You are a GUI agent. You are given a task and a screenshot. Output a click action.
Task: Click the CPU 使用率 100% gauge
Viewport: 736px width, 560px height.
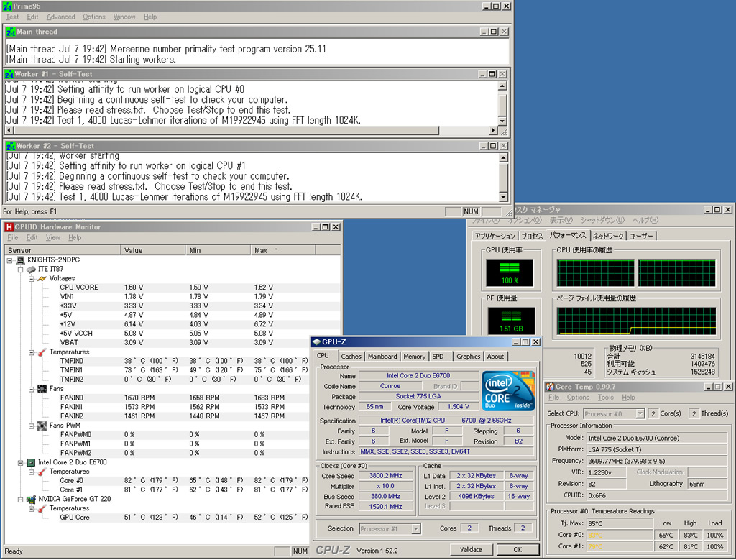tap(510, 272)
